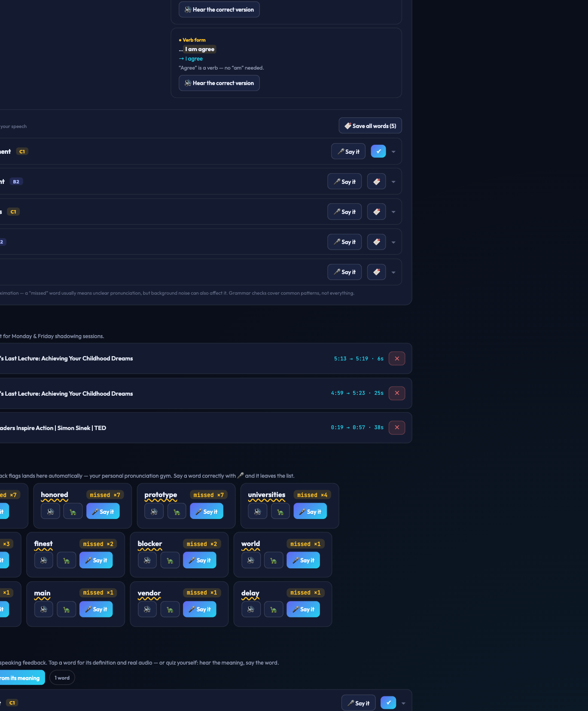The image size is (588, 711).
Task: Toggle saved checkmark on bottom C1 word
Action: click(388, 703)
